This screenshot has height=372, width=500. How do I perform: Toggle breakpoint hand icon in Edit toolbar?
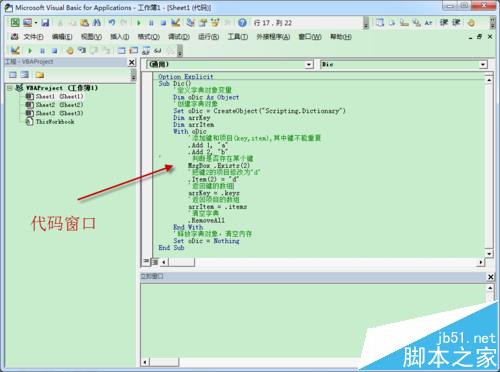(x=471, y=23)
